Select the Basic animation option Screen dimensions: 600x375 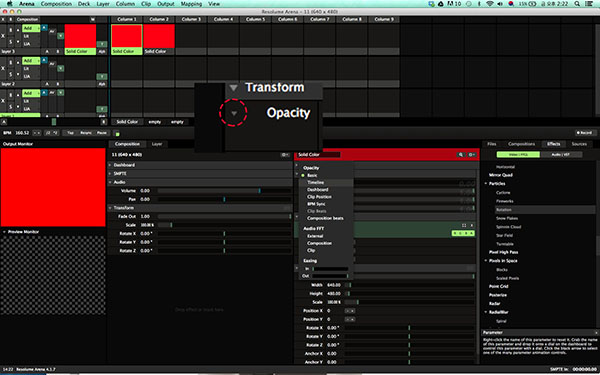[x=312, y=175]
